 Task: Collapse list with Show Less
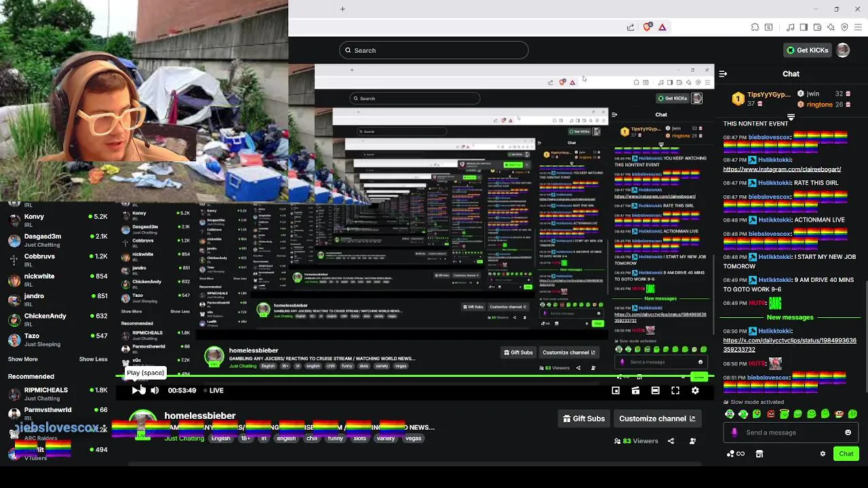93,359
